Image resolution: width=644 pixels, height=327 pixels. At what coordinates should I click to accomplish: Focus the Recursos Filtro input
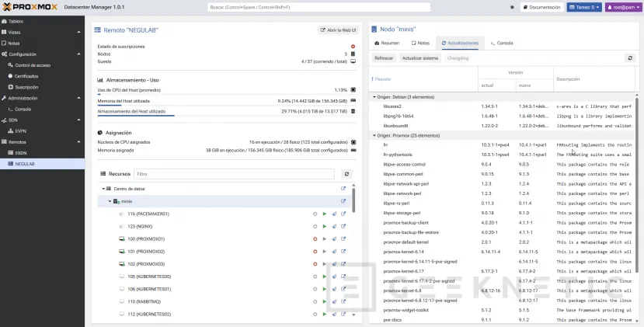tap(234, 174)
